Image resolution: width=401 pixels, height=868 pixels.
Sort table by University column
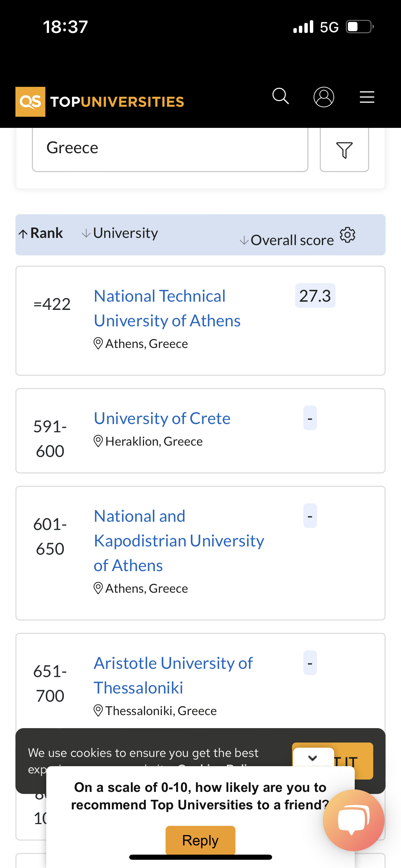120,233
